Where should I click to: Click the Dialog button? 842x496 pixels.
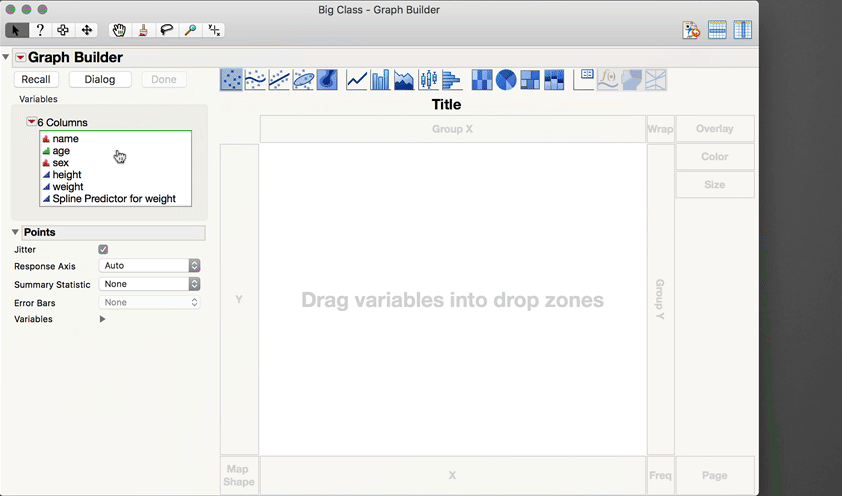point(100,79)
